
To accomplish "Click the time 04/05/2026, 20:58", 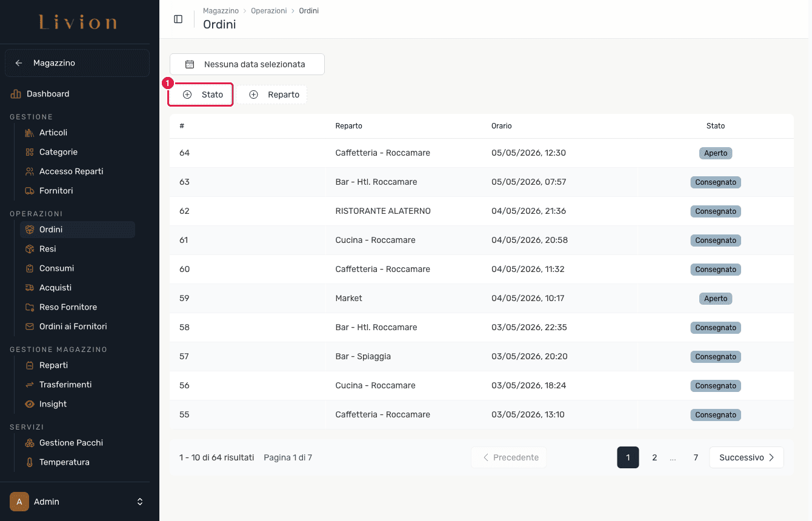I will pyautogui.click(x=530, y=241).
